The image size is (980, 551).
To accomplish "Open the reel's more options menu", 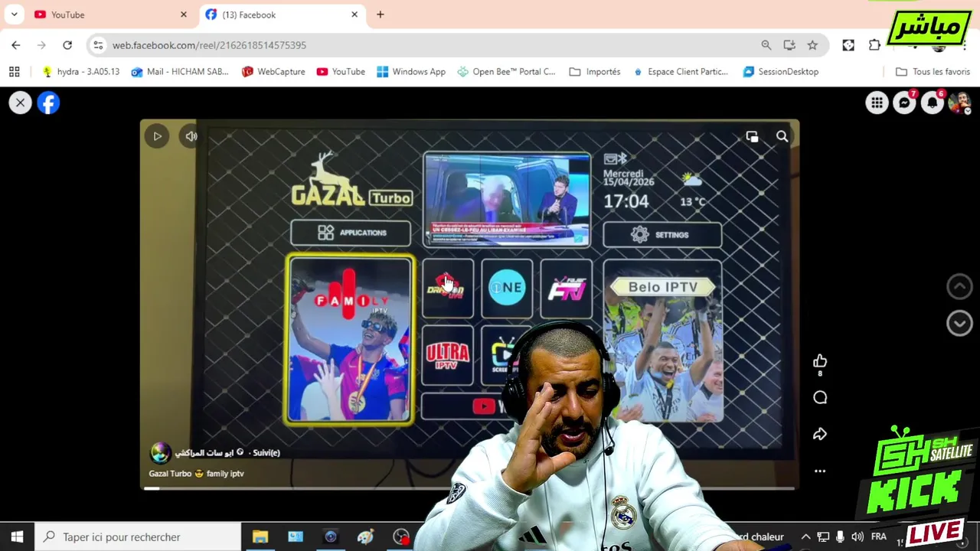I will coord(820,471).
